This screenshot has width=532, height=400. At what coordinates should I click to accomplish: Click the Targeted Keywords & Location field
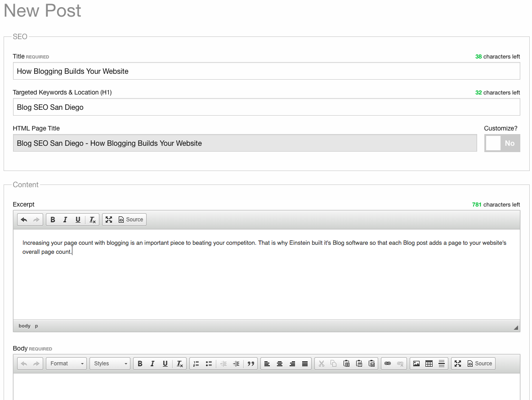pyautogui.click(x=266, y=107)
